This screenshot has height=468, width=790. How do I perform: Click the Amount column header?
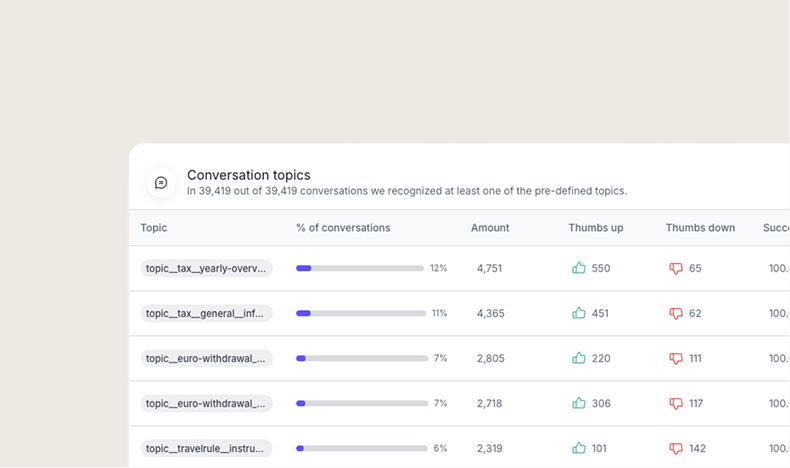490,228
